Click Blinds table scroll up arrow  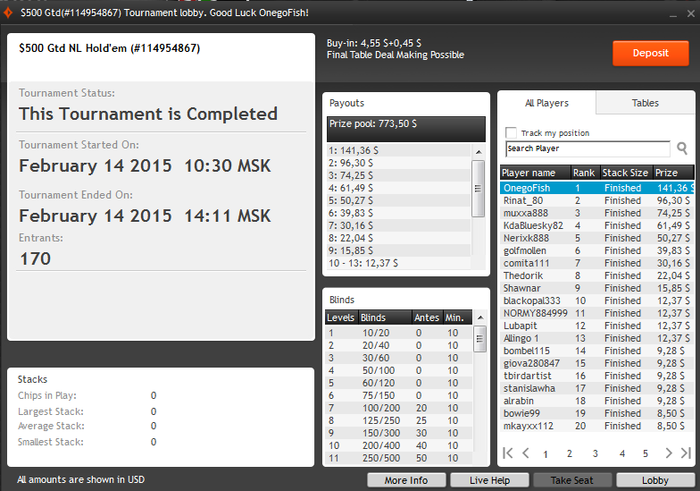(x=480, y=317)
